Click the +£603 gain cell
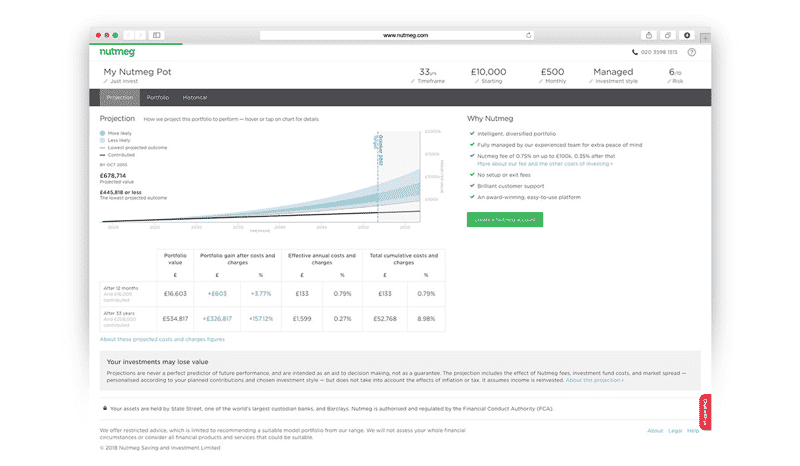 pos(217,294)
